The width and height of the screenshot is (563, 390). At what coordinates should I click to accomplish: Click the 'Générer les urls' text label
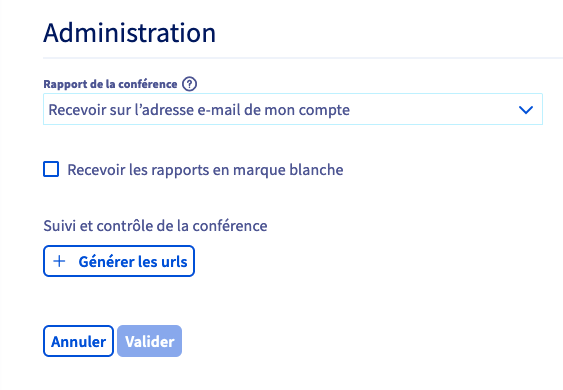click(133, 261)
